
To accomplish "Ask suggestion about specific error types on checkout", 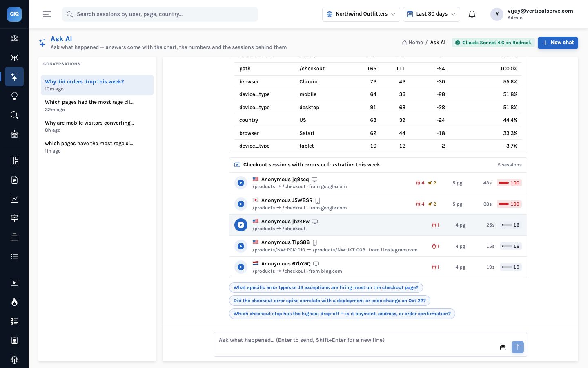I will coord(326,287).
